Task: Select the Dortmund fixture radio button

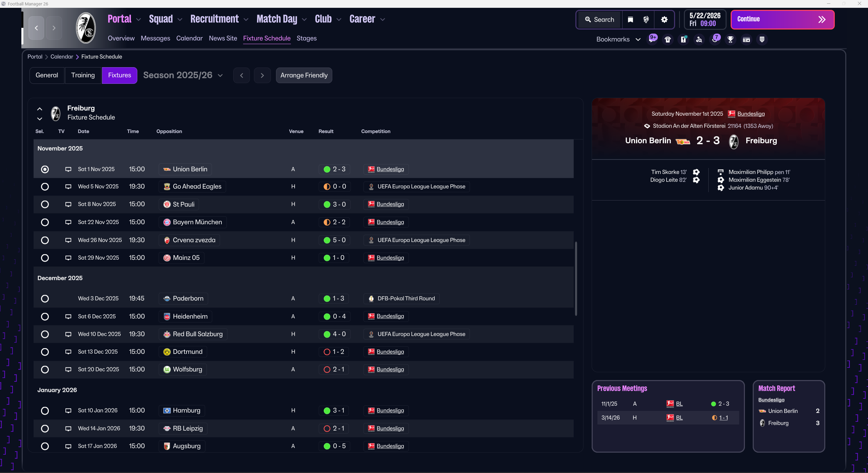Action: 45,352
